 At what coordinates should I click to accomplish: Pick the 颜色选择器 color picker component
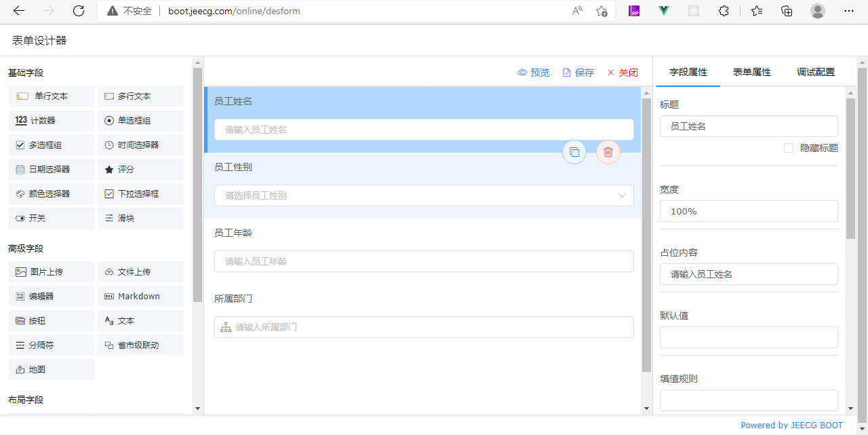(x=52, y=194)
